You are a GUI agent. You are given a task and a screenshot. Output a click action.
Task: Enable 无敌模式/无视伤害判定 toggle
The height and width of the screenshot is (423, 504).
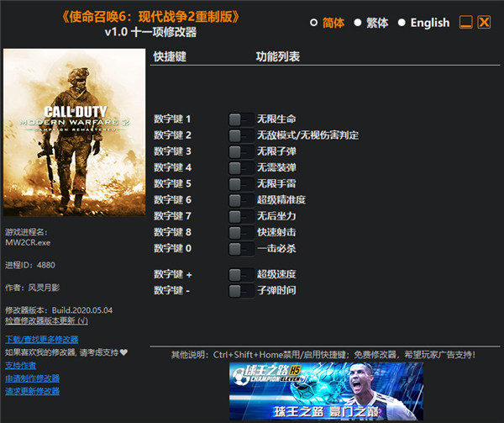[240, 135]
